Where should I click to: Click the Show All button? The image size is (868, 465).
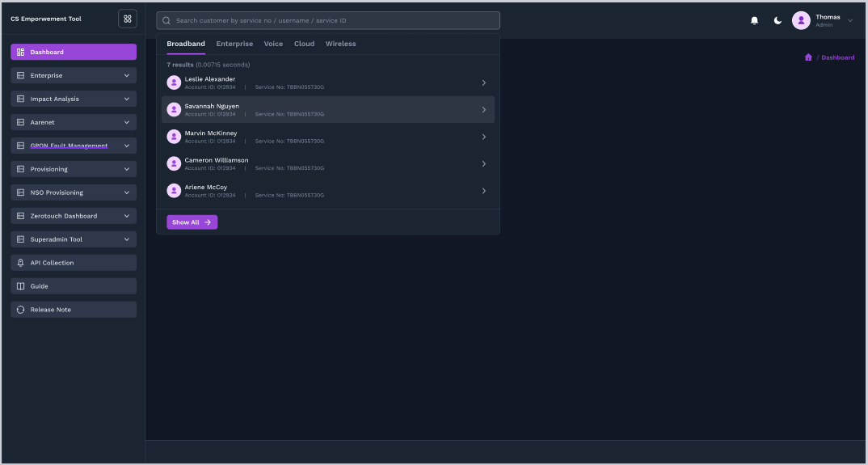192,222
